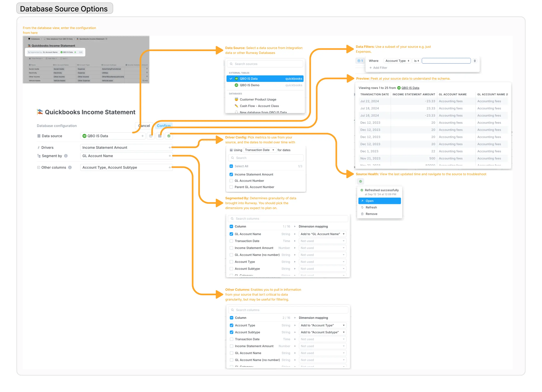Viewport: 542px width, 392px height.
Task: Open Add to "Account Type" mapping dropdown
Action: 323,325
